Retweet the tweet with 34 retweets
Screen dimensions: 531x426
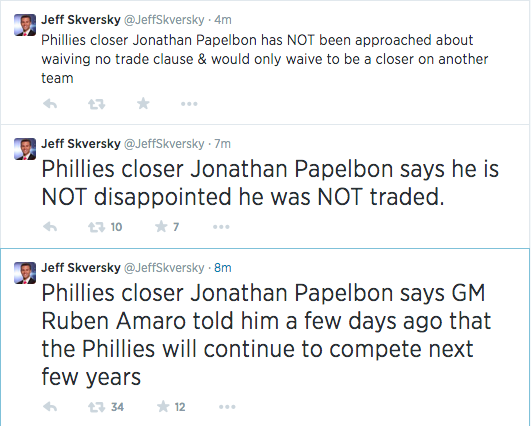[x=97, y=406]
